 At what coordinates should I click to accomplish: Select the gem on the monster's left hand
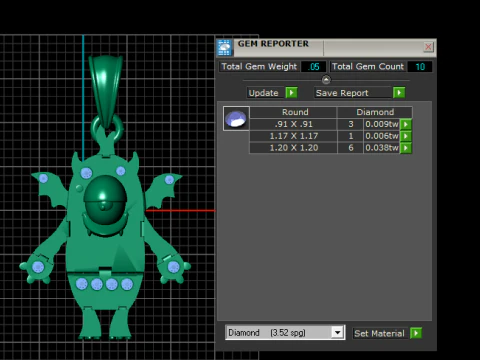point(38,267)
